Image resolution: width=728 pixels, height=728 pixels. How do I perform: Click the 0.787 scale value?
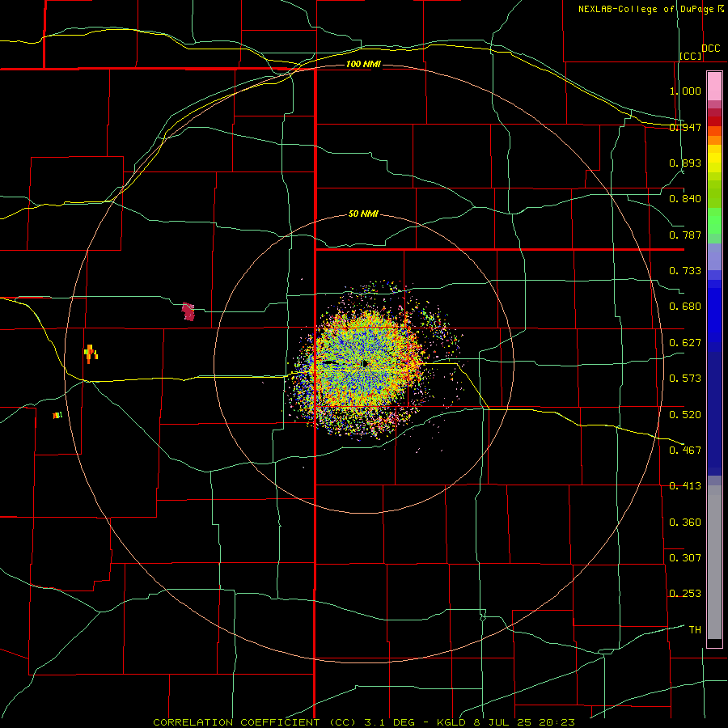pyautogui.click(x=685, y=235)
